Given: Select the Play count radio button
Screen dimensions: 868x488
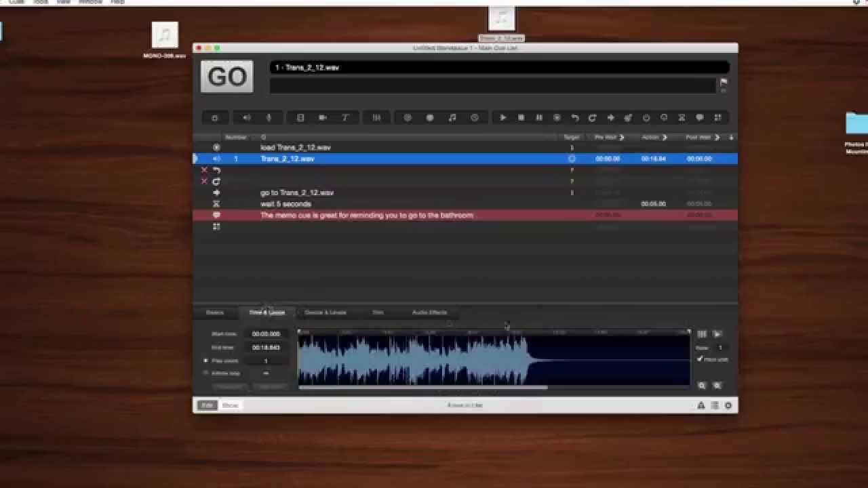Looking at the screenshot, I should pos(206,361).
